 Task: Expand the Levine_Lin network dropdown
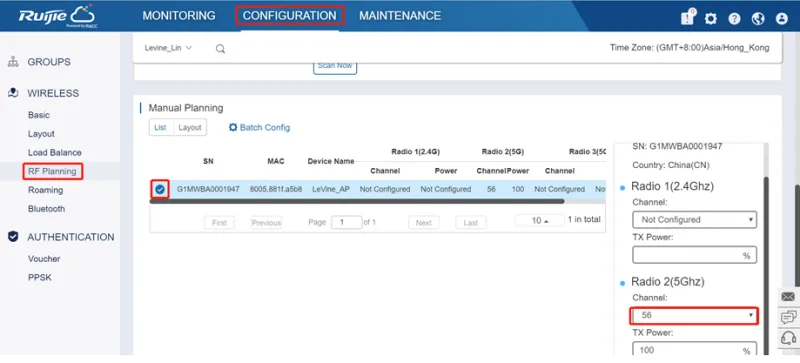tap(168, 48)
